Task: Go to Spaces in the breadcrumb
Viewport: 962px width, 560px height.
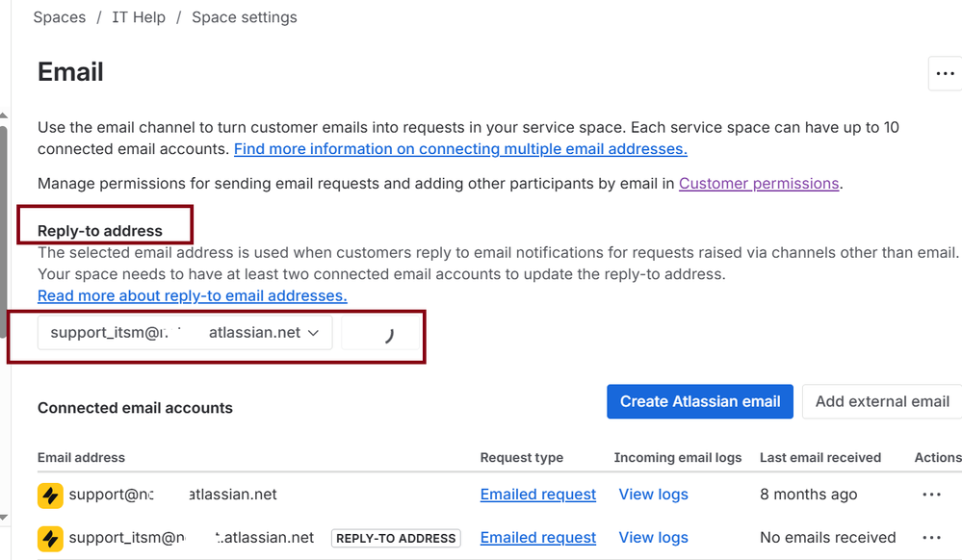Action: coord(60,17)
